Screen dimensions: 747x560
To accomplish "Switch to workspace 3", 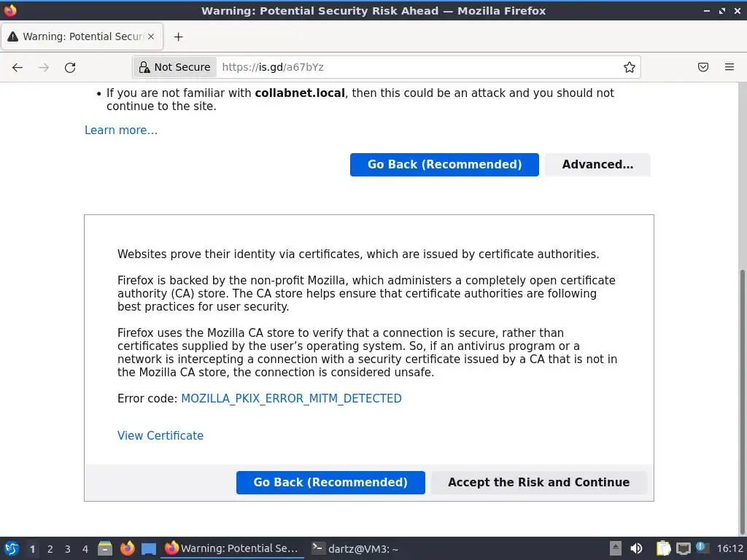I will tap(68, 549).
